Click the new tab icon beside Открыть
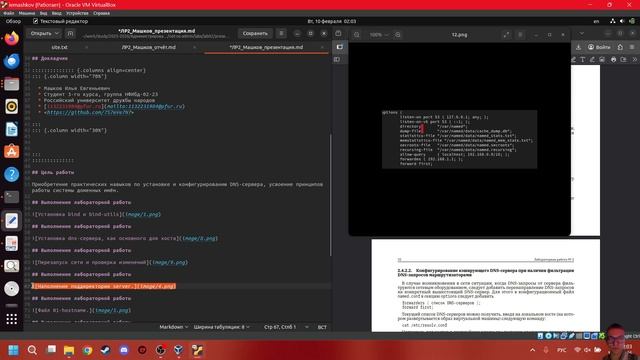Image resolution: width=640 pixels, height=360 pixels. tap(70, 33)
